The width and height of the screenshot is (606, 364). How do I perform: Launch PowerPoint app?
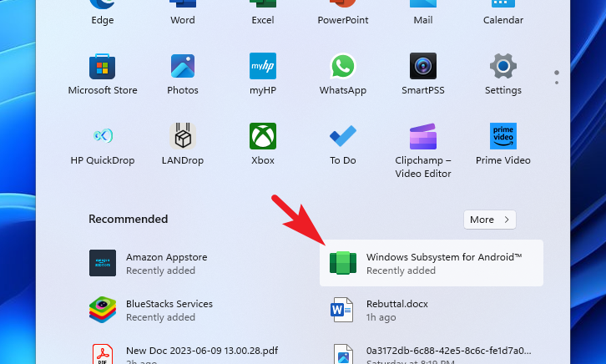343,13
